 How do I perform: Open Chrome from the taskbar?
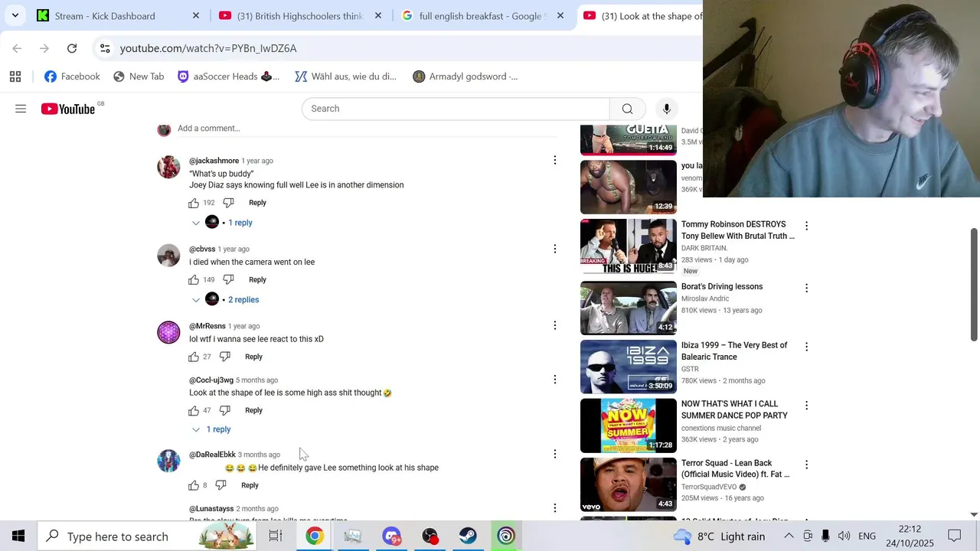315,536
